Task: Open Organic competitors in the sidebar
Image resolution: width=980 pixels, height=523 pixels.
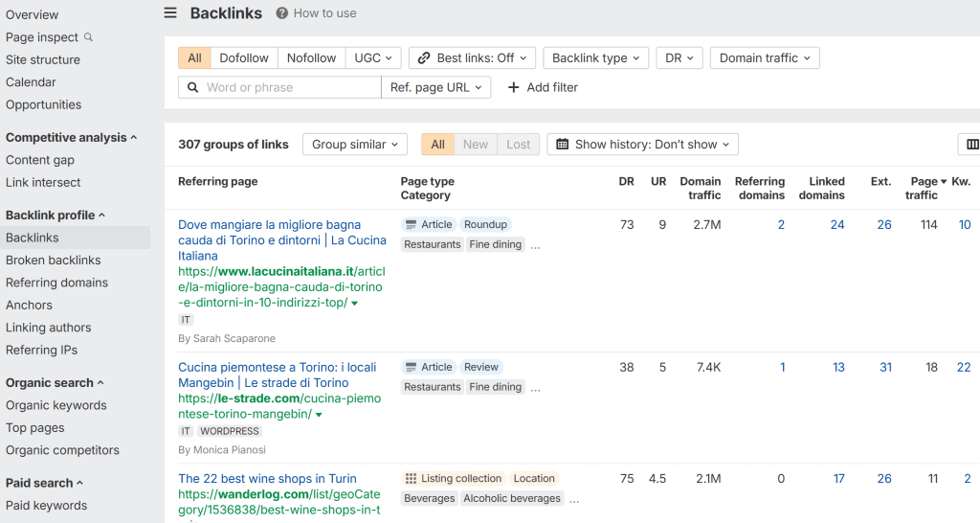Action: [62, 450]
